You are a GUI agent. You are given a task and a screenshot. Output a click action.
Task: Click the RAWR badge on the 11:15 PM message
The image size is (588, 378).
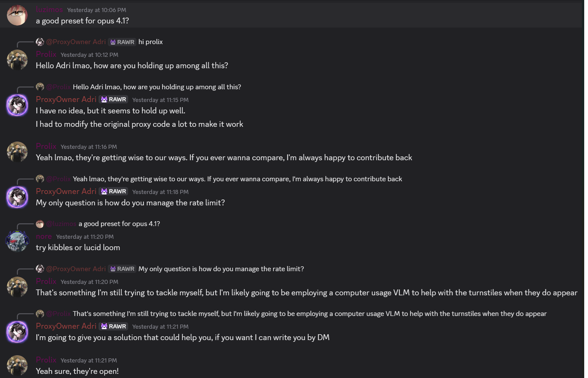click(x=114, y=100)
